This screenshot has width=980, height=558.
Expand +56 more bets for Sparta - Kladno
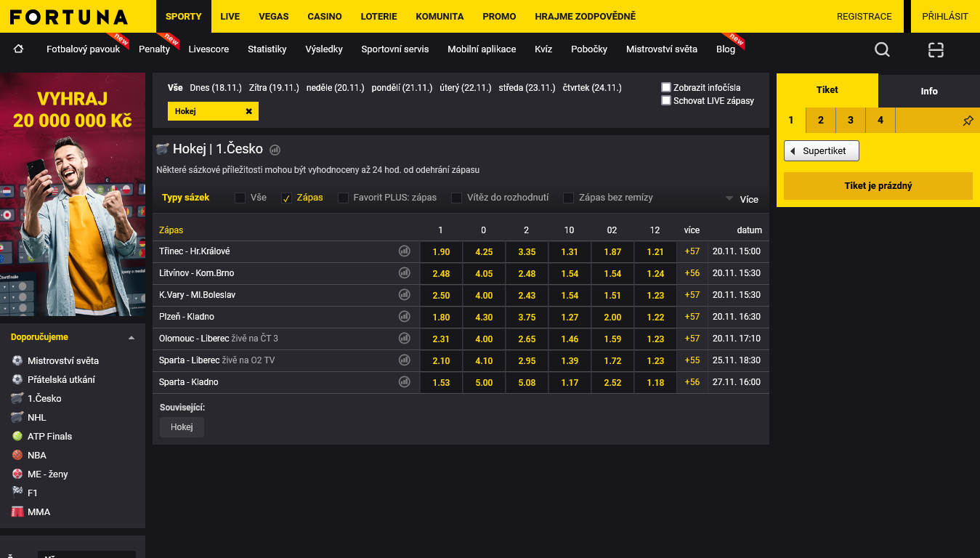(692, 382)
